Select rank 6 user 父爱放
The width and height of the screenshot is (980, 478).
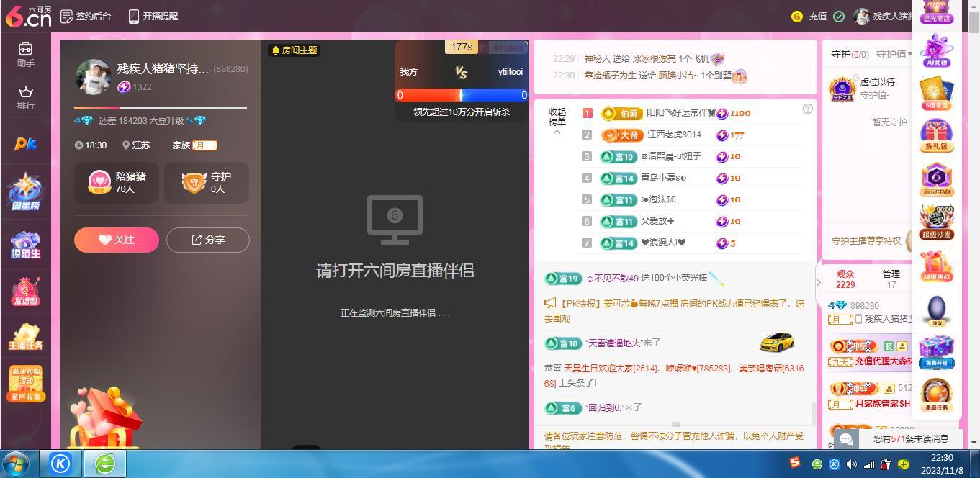[x=657, y=221]
